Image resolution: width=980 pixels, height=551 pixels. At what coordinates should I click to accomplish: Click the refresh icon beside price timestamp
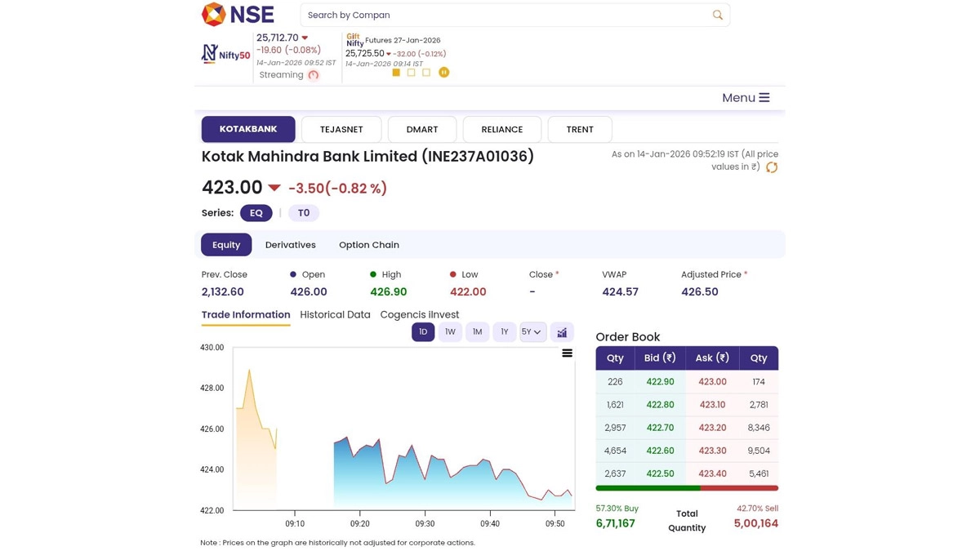click(771, 167)
